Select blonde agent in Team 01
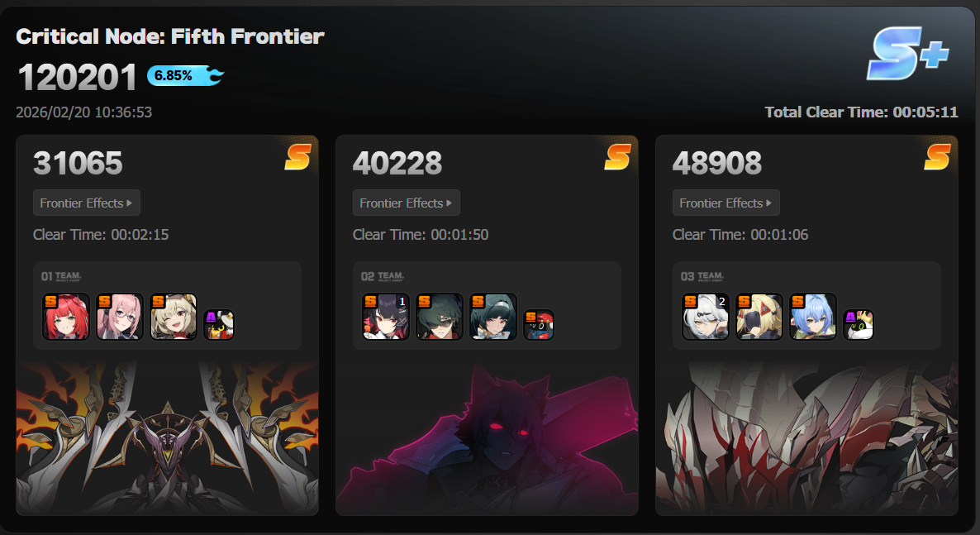 point(174,317)
